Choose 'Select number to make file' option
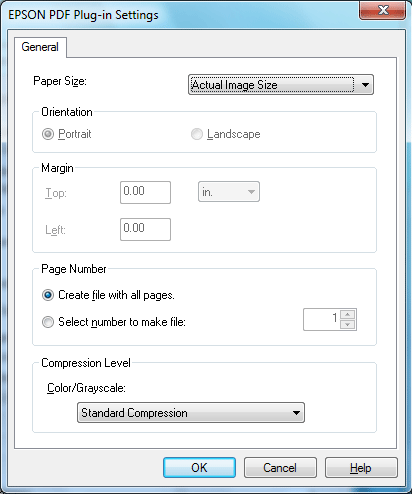412x494 pixels. [x=48, y=322]
